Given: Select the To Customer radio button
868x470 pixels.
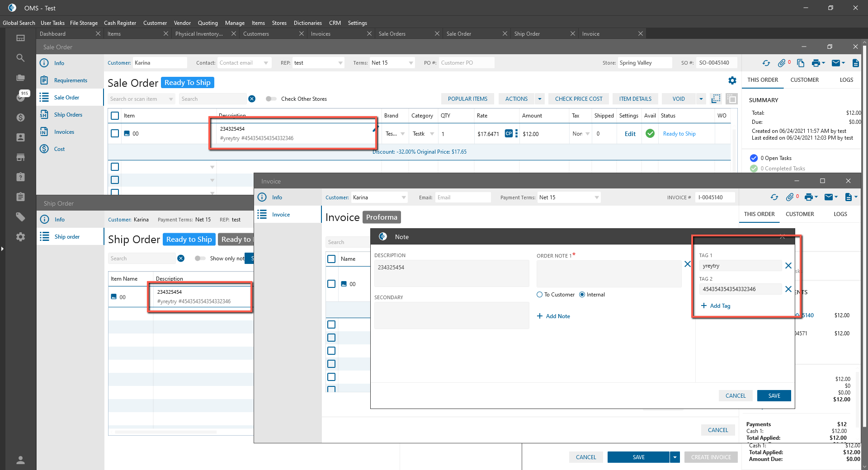Looking at the screenshot, I should (539, 295).
